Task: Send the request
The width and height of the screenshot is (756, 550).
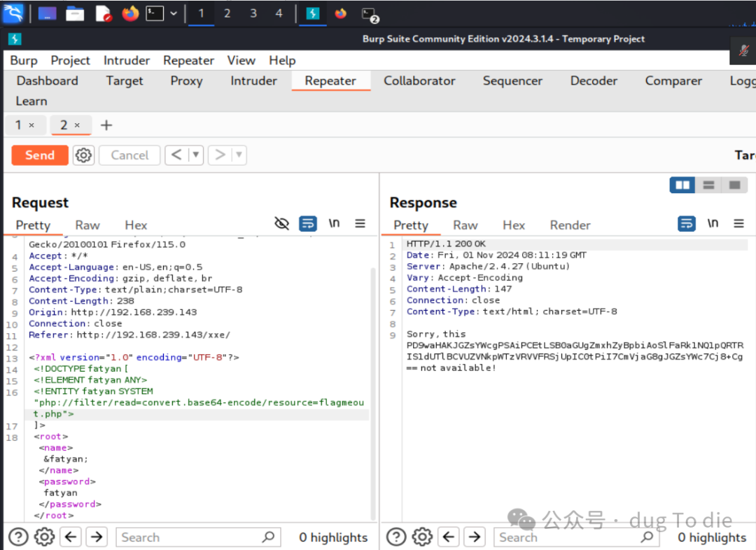Action: 40,155
